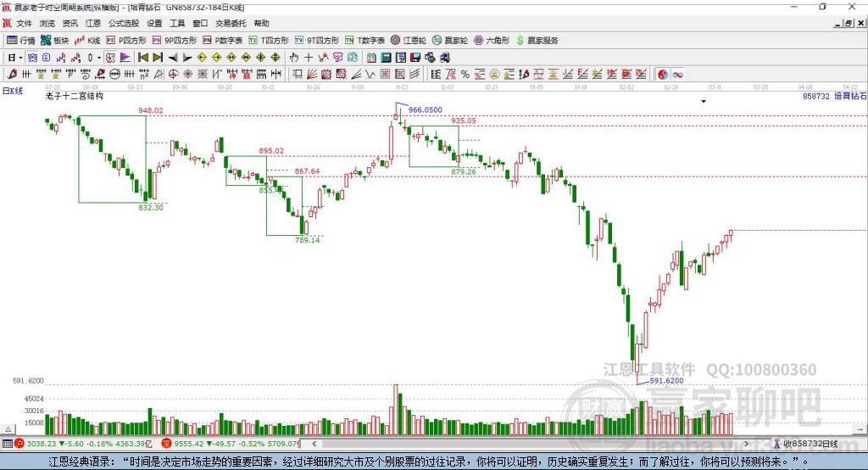Open the 9T四方形 tool

point(317,41)
